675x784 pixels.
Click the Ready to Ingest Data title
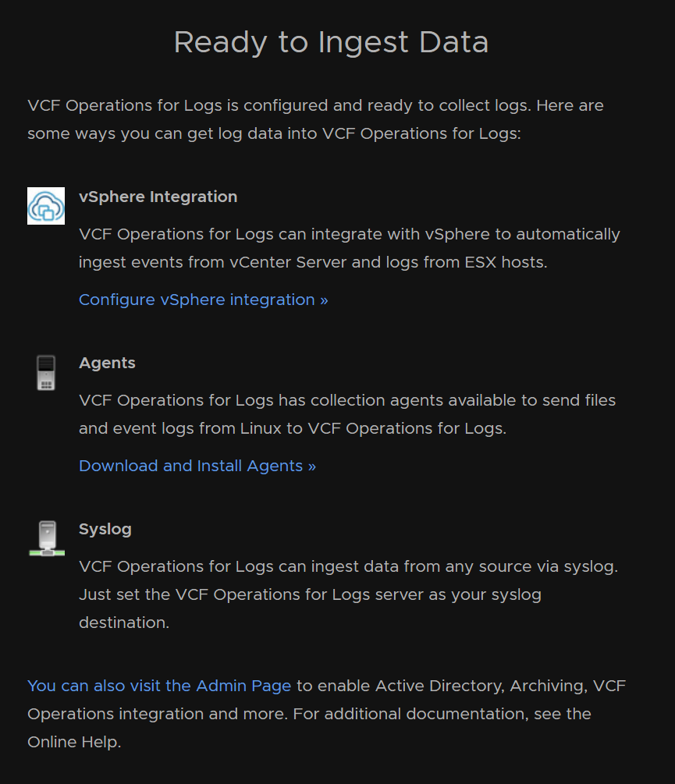click(331, 42)
